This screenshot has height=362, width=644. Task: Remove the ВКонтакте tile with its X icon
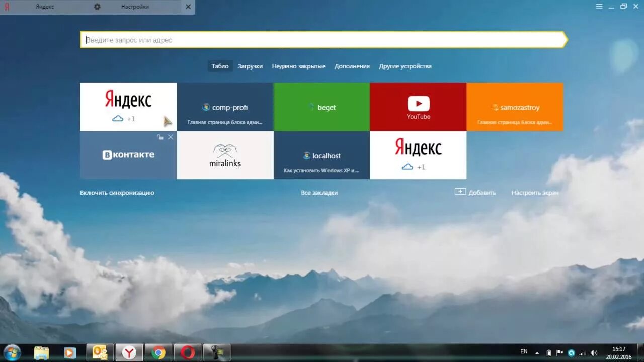[x=171, y=137]
